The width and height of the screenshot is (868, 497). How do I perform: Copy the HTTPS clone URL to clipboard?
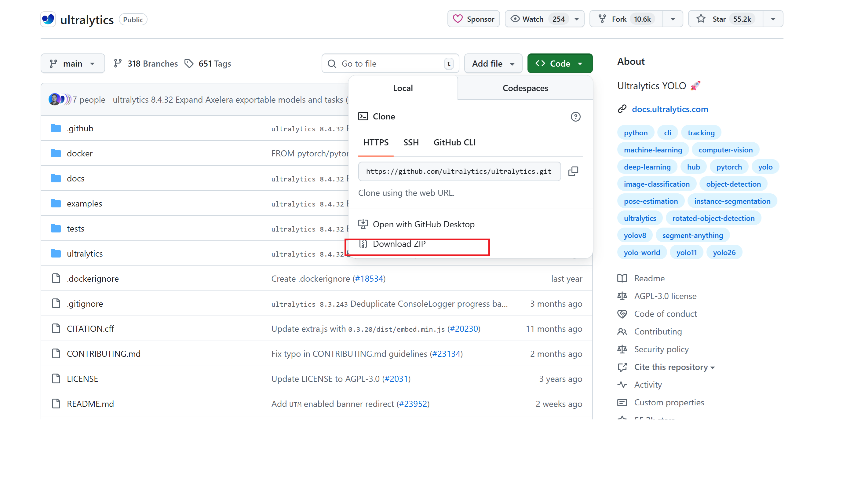tap(573, 171)
